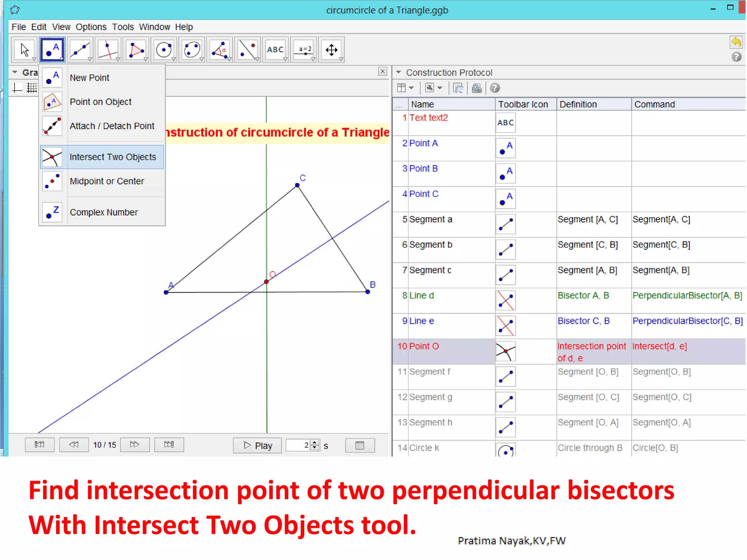The width and height of the screenshot is (747, 560).
Task: Select the Polygon tool
Action: coord(136,50)
